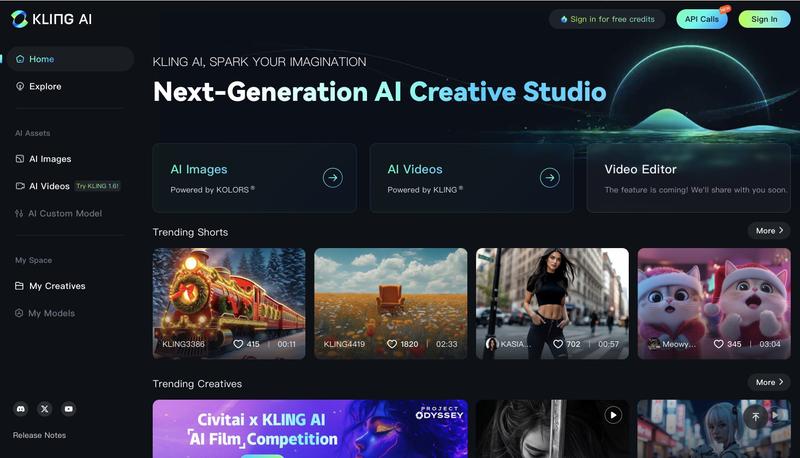Image resolution: width=800 pixels, height=458 pixels.
Task: Click the My Models icon
Action: coord(19,313)
